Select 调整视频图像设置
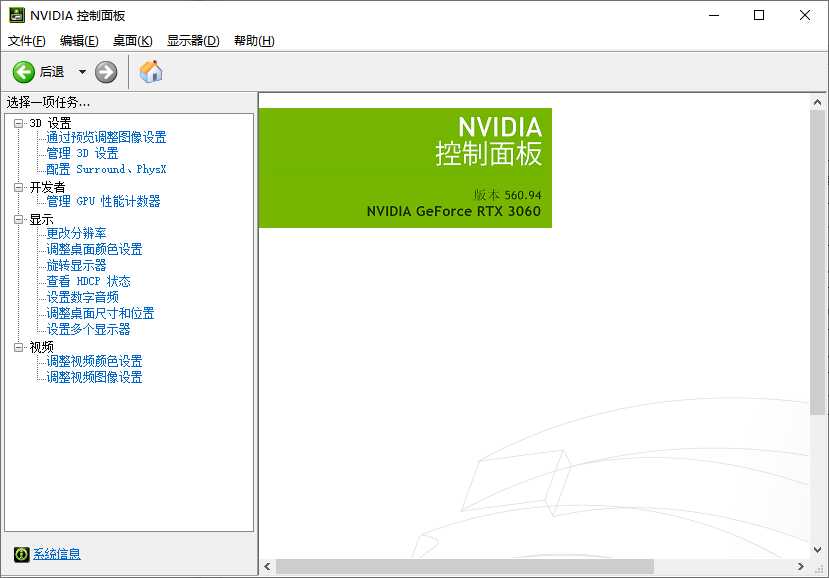Image resolution: width=829 pixels, height=578 pixels. coord(95,378)
